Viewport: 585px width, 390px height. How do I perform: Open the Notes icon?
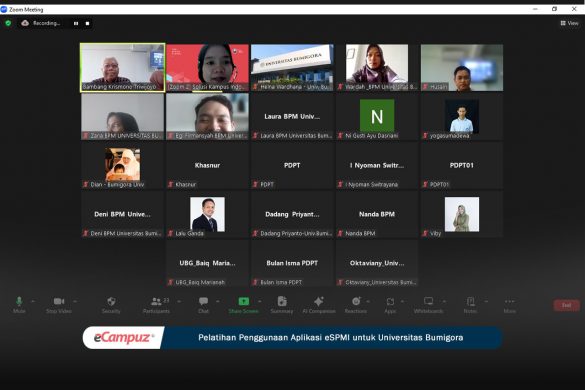(470, 302)
